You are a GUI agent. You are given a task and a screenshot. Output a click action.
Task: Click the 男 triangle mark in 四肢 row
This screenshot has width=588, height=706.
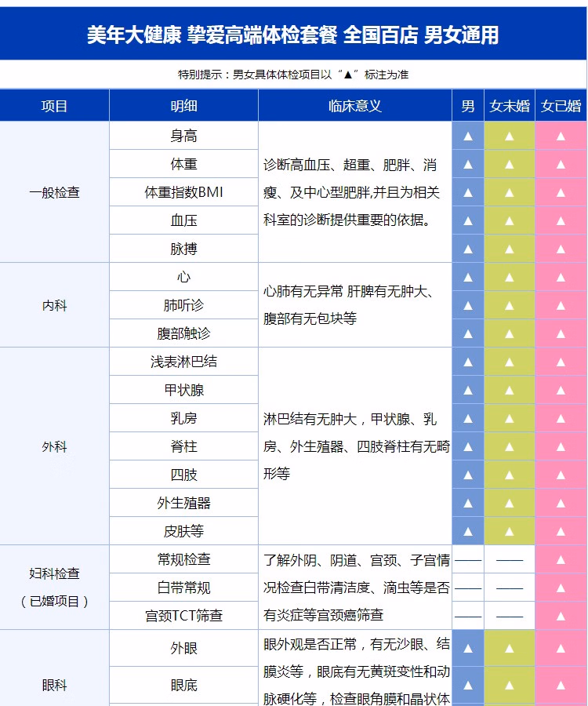[x=468, y=475]
